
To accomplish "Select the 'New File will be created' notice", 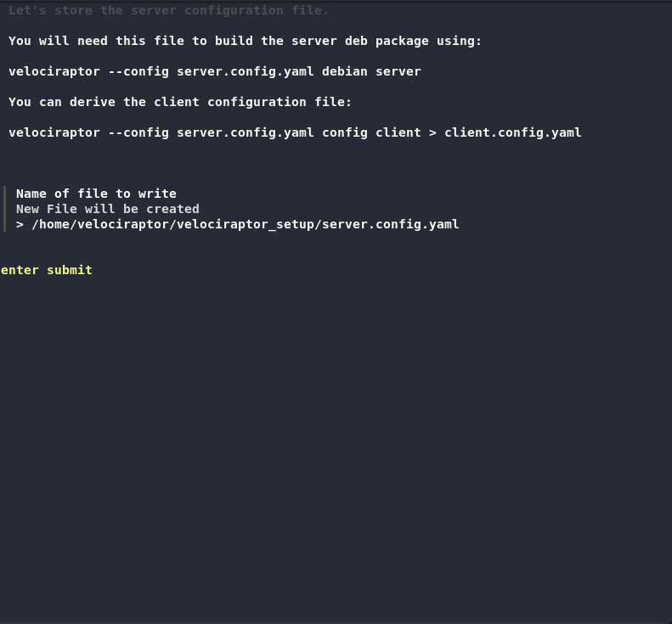I will point(108,209).
